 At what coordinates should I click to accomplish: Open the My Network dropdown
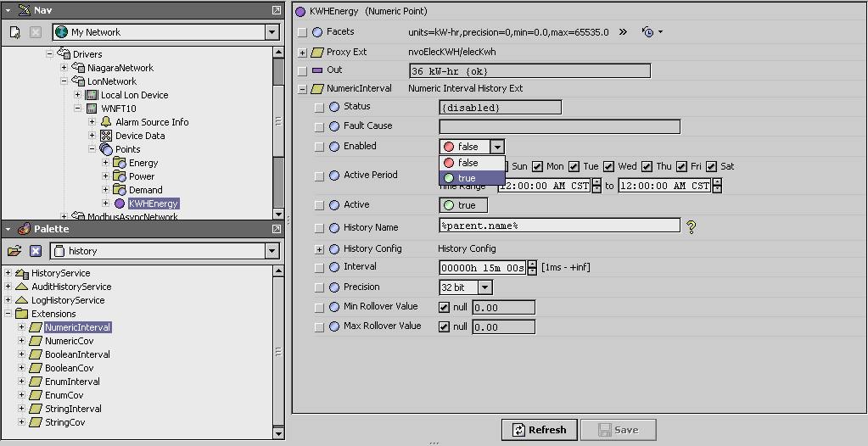coord(272,32)
